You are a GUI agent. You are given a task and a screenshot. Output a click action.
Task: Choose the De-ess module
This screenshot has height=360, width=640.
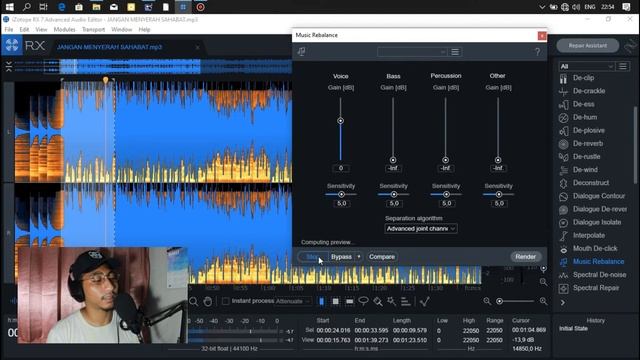click(x=583, y=104)
